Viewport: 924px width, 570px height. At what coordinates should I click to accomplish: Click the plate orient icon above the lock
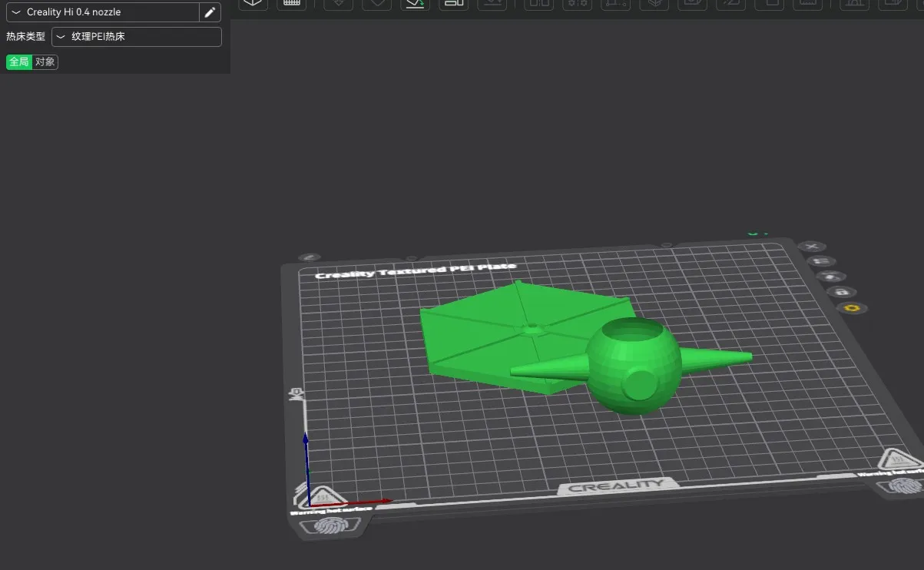tap(831, 277)
